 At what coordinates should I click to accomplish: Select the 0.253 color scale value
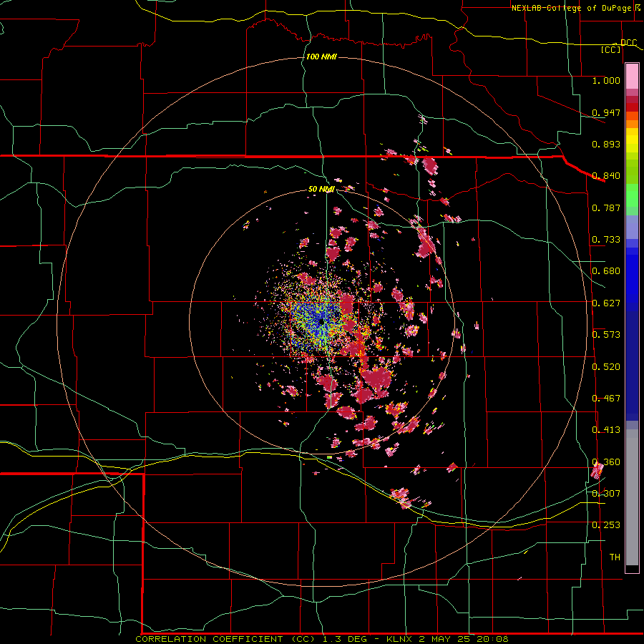(x=606, y=525)
